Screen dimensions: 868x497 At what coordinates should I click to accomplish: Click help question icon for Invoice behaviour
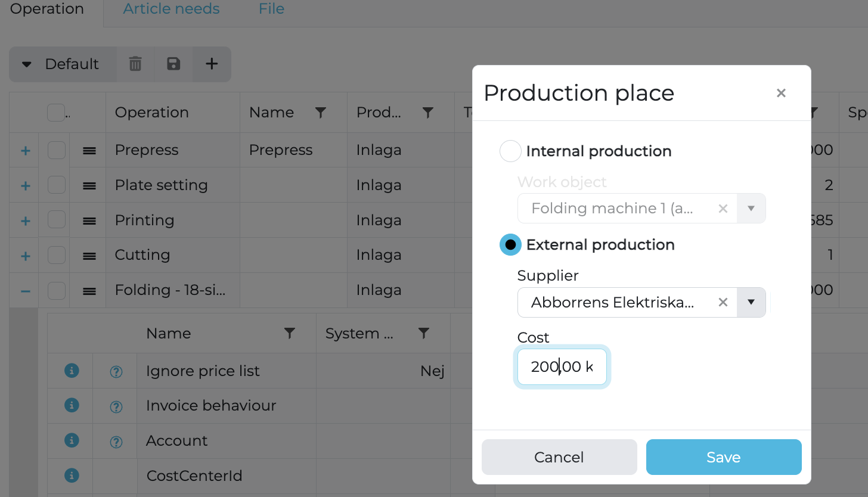click(116, 407)
